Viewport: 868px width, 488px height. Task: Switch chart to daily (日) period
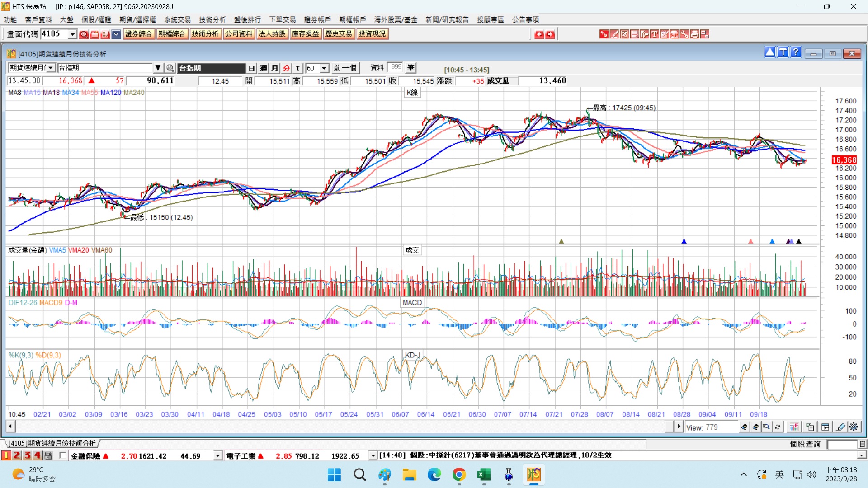252,68
